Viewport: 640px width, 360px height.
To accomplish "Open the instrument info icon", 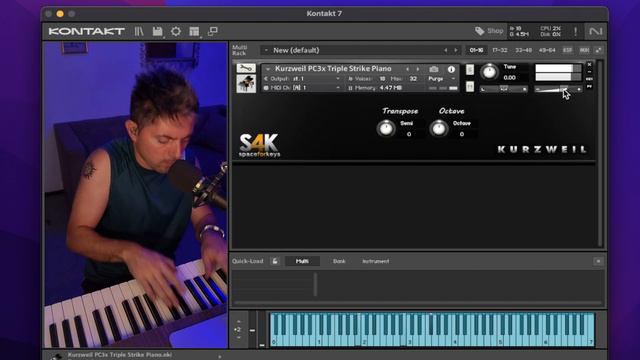I will (x=451, y=69).
